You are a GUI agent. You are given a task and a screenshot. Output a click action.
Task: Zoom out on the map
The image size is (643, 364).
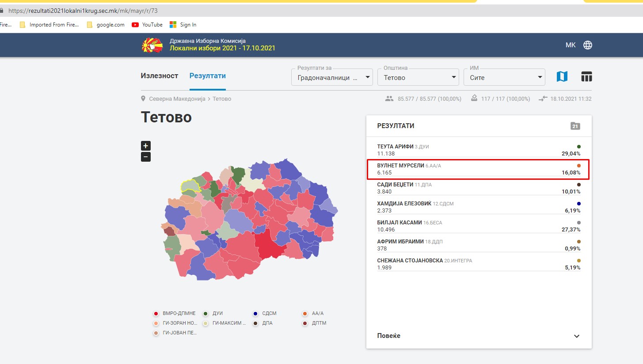pyautogui.click(x=146, y=157)
